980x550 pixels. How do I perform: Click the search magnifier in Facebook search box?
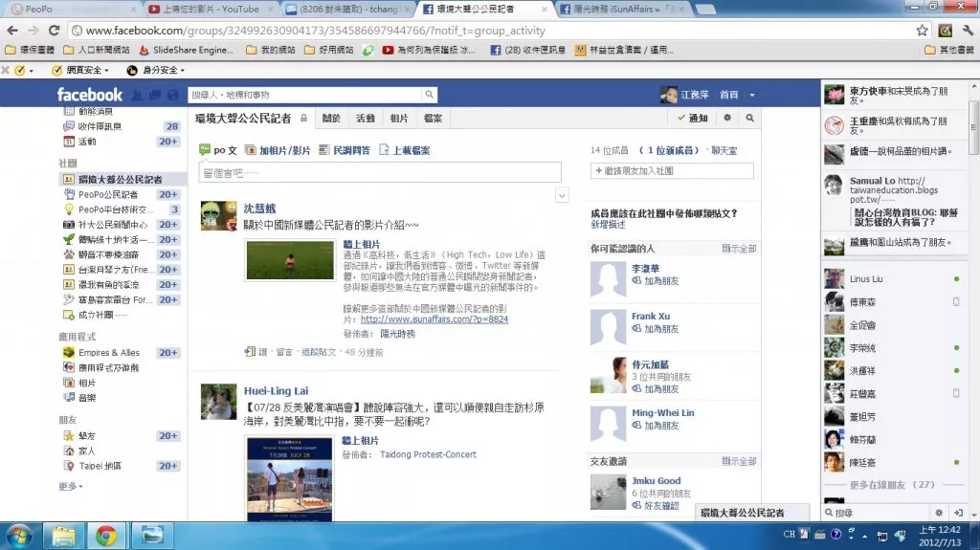[x=430, y=95]
